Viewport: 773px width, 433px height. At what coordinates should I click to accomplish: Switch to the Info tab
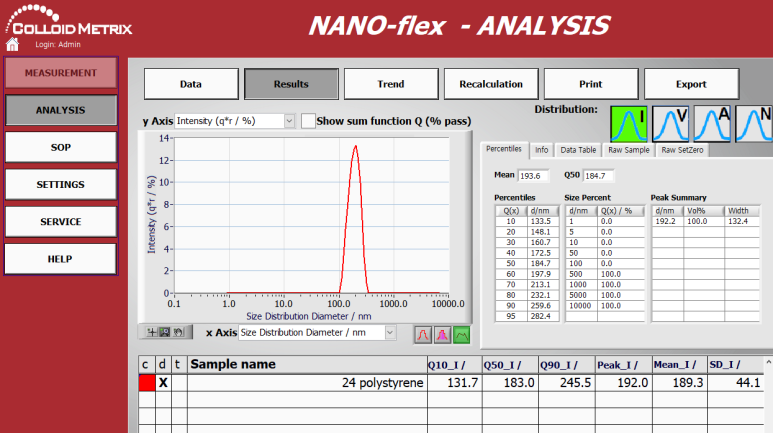(x=541, y=150)
